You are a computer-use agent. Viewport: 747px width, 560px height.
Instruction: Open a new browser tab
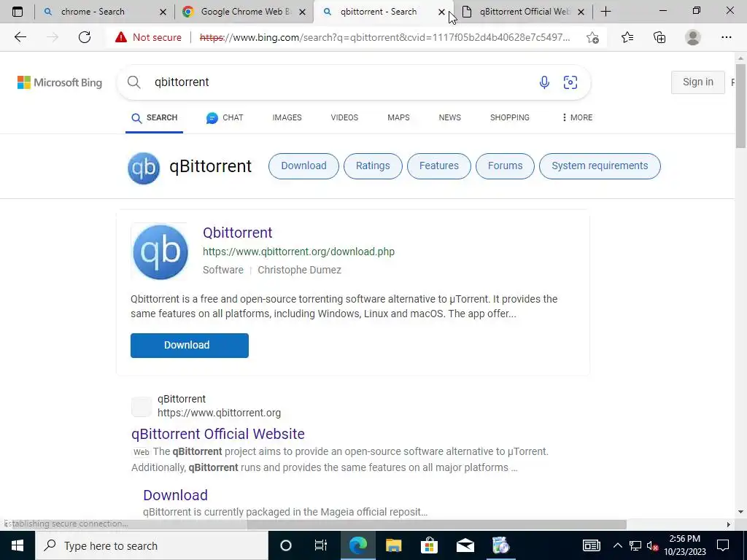605,12
